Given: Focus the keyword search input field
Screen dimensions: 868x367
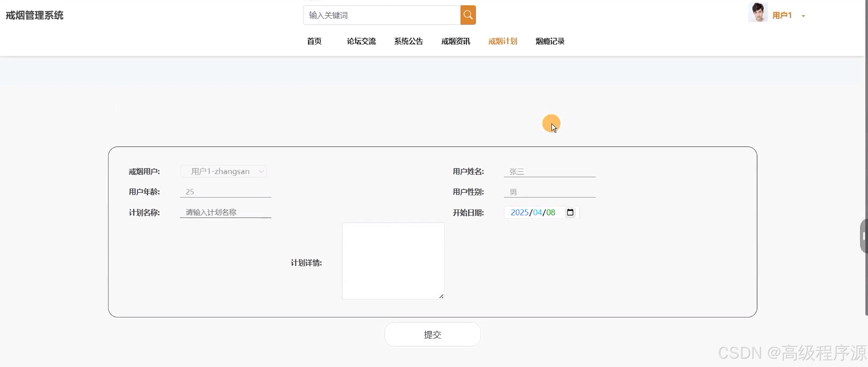Looking at the screenshot, I should [381, 16].
